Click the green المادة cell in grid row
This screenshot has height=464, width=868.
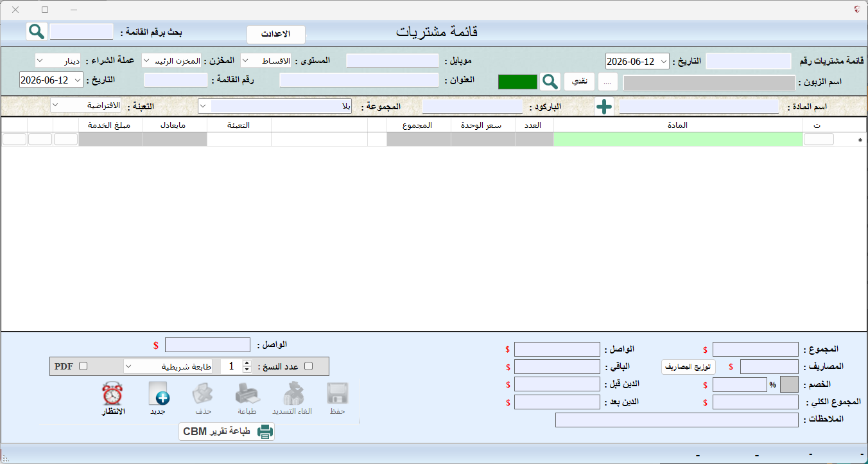pyautogui.click(x=678, y=139)
